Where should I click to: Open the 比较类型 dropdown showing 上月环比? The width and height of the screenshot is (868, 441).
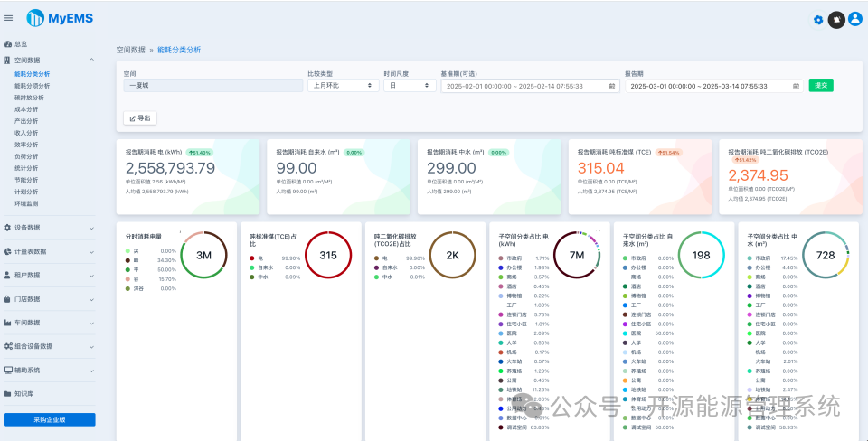[344, 86]
